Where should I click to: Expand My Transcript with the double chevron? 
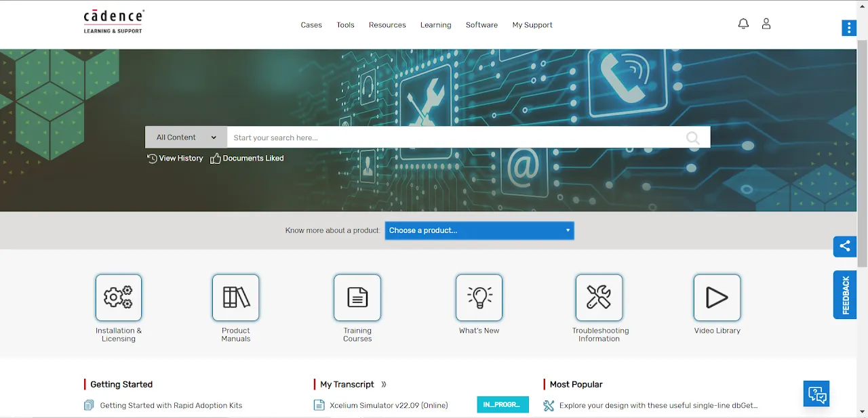(384, 384)
